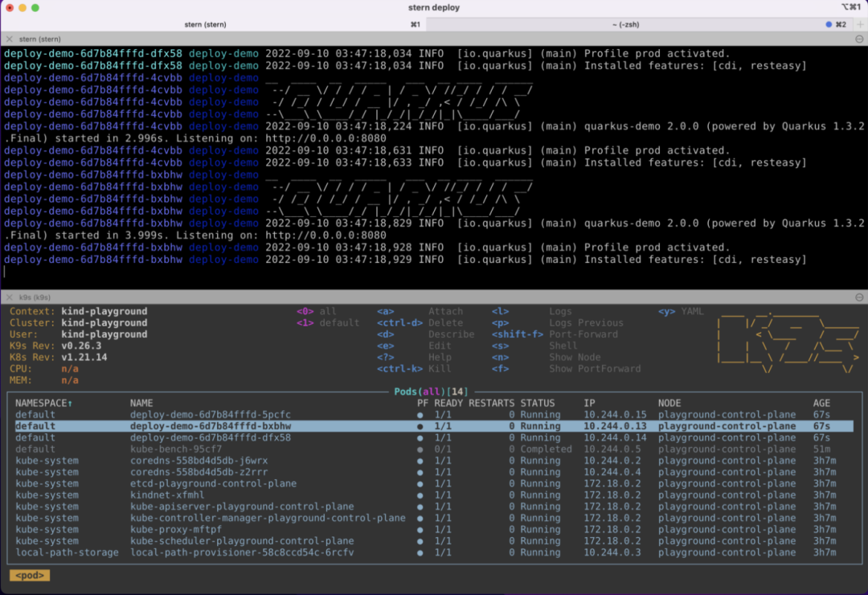
Task: Click the port-forward dot of kindnet-xfmhl
Action: point(420,496)
